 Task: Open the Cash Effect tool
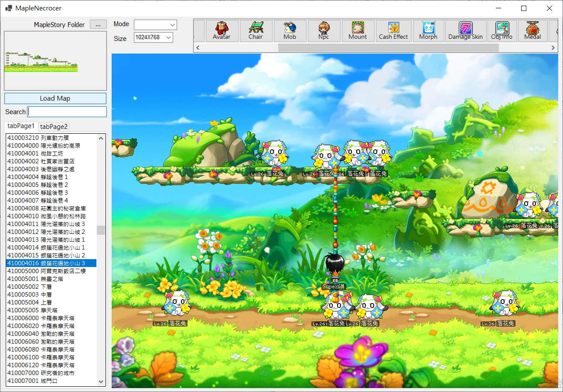pos(393,31)
